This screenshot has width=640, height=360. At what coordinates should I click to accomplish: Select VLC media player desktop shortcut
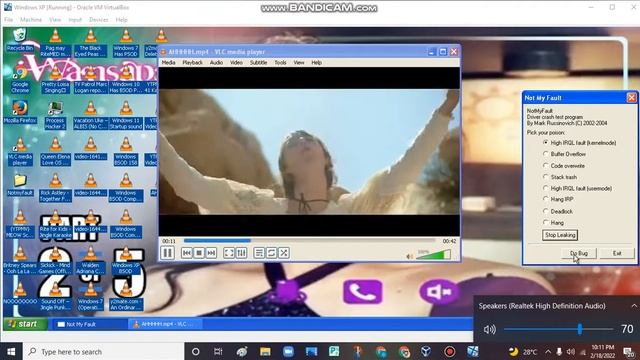click(20, 151)
